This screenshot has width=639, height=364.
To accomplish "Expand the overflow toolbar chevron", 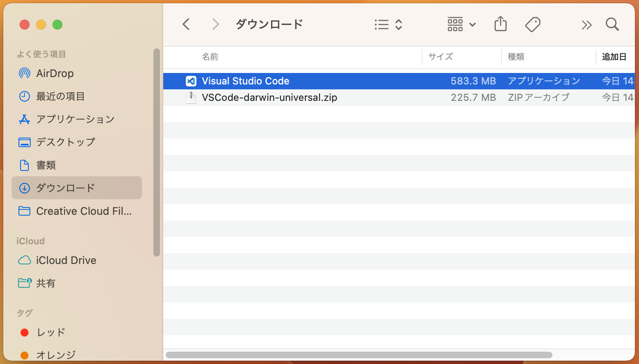I will click(587, 25).
